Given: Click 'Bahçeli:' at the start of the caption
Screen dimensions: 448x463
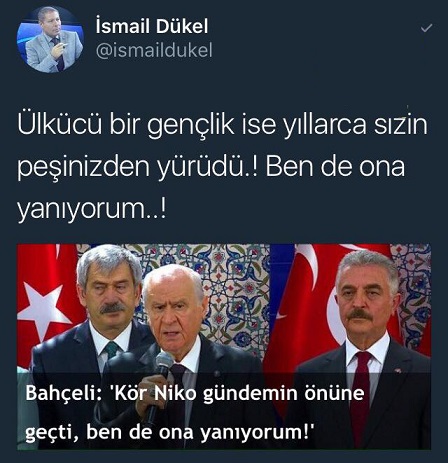Looking at the screenshot, I should point(65,394).
